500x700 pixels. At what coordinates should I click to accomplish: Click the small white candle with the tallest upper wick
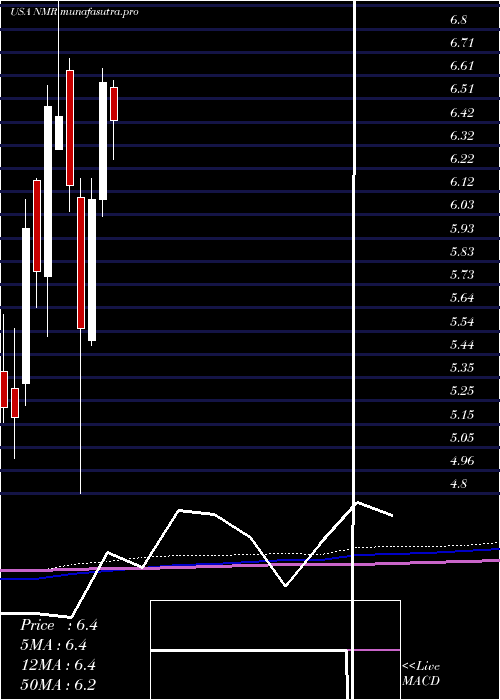click(x=59, y=133)
